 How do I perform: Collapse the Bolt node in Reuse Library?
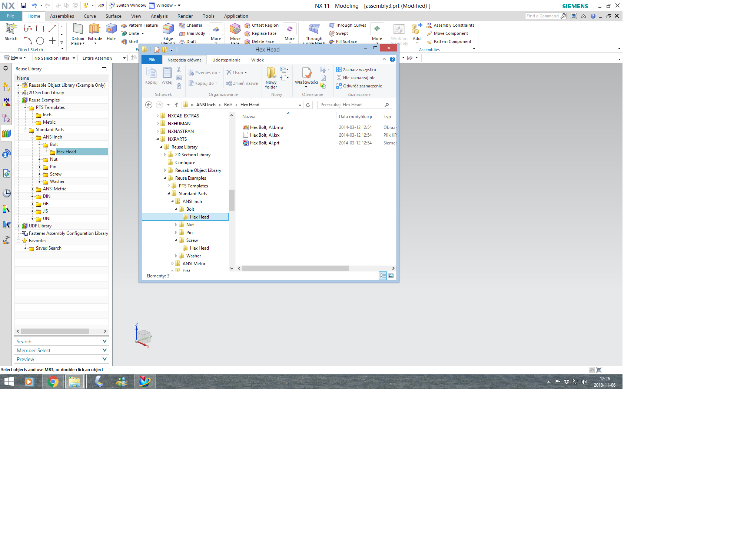click(39, 144)
